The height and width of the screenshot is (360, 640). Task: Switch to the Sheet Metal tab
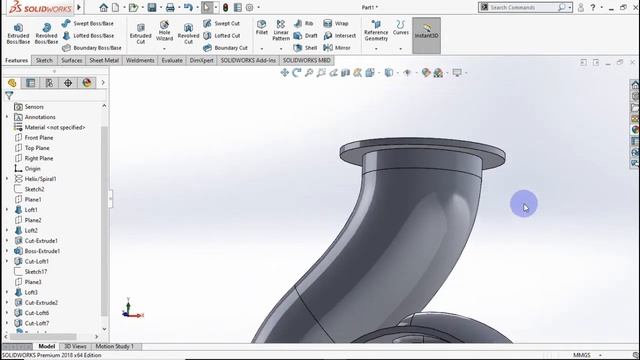pyautogui.click(x=104, y=60)
